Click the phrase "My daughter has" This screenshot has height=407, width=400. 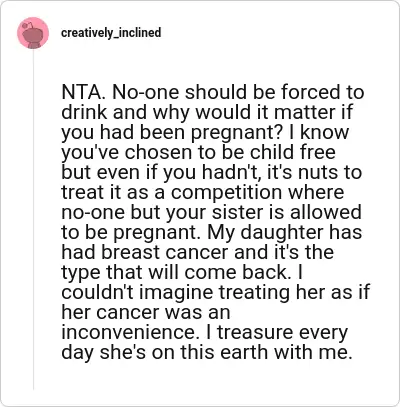tap(285, 232)
